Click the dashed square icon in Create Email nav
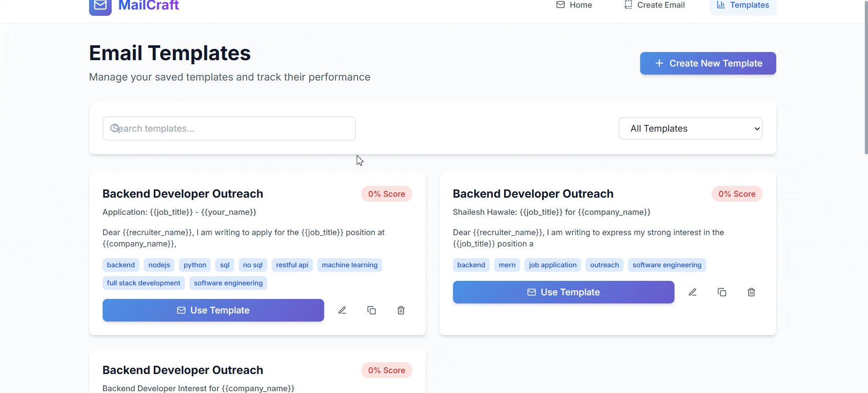 [x=628, y=5]
